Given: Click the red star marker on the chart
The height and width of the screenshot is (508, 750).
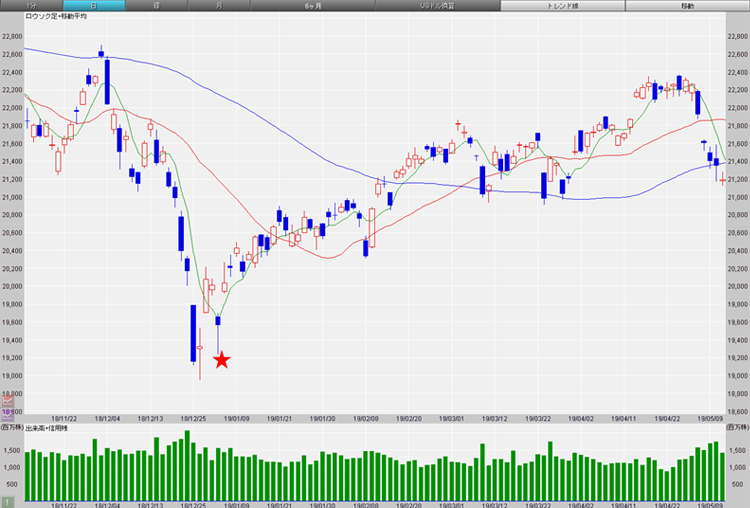Looking at the screenshot, I should tap(222, 360).
